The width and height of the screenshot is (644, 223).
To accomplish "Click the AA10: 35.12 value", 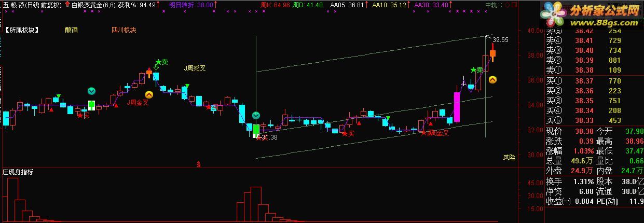I will (x=389, y=5).
